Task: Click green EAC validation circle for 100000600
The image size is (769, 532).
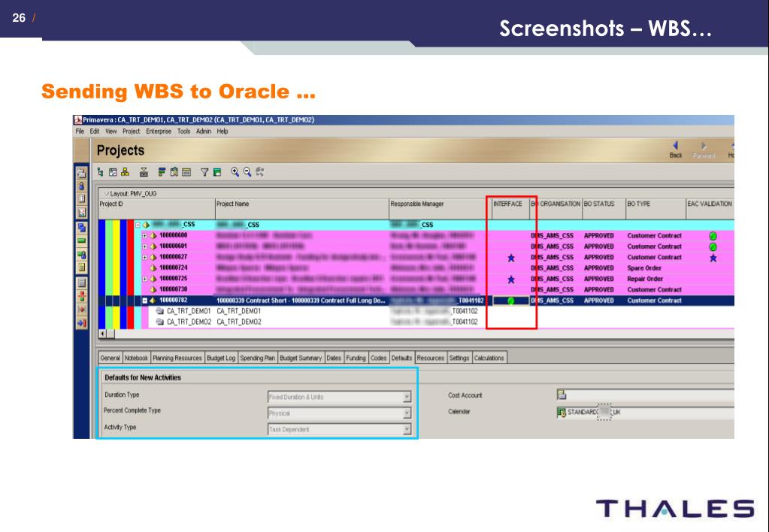Action: pos(713,236)
